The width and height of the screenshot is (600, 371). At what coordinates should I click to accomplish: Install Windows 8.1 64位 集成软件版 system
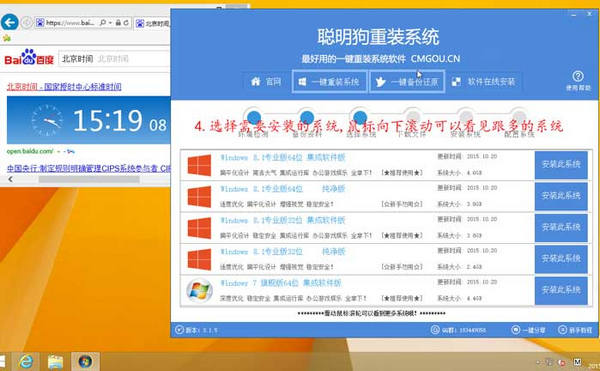pyautogui.click(x=561, y=165)
